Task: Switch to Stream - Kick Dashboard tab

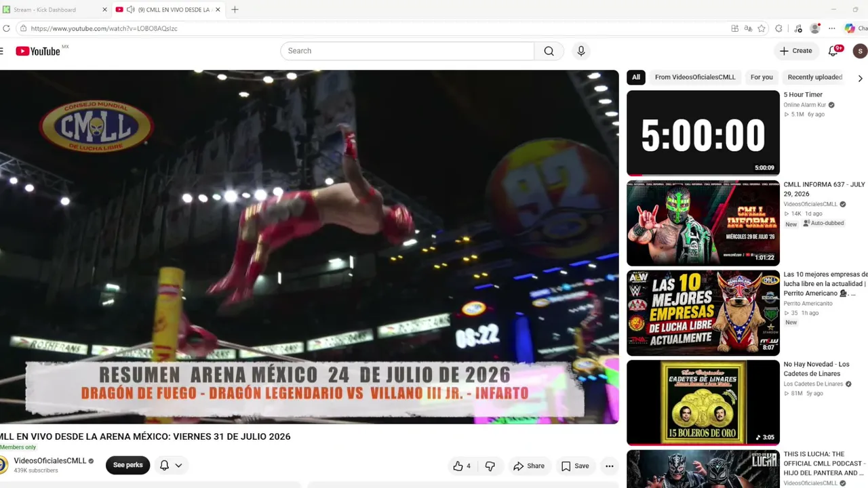Action: click(56, 9)
